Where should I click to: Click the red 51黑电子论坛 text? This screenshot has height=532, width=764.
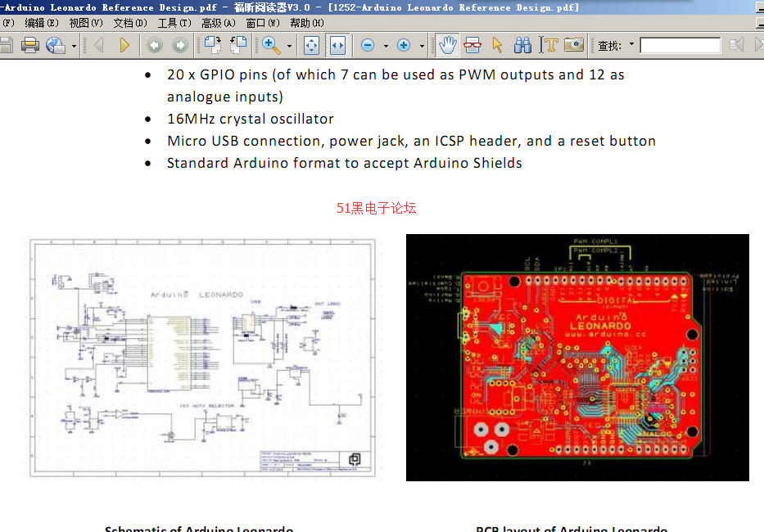[376, 209]
